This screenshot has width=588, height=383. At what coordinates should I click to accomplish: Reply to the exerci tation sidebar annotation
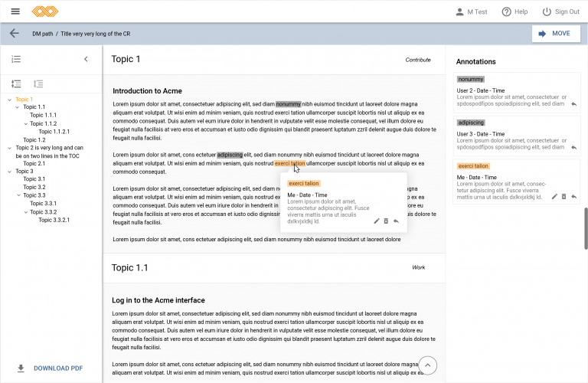pos(573,197)
